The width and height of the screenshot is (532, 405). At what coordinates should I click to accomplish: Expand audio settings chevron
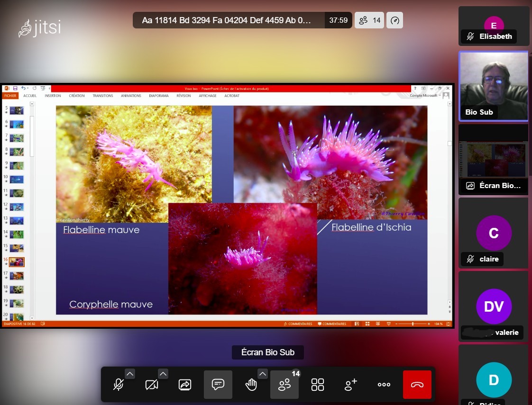(130, 374)
